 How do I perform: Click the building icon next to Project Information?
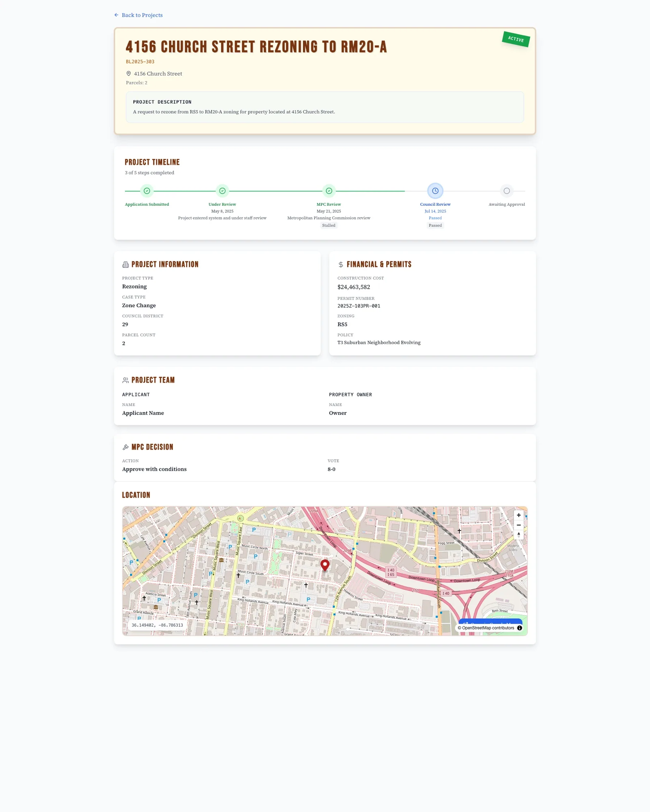(x=125, y=265)
